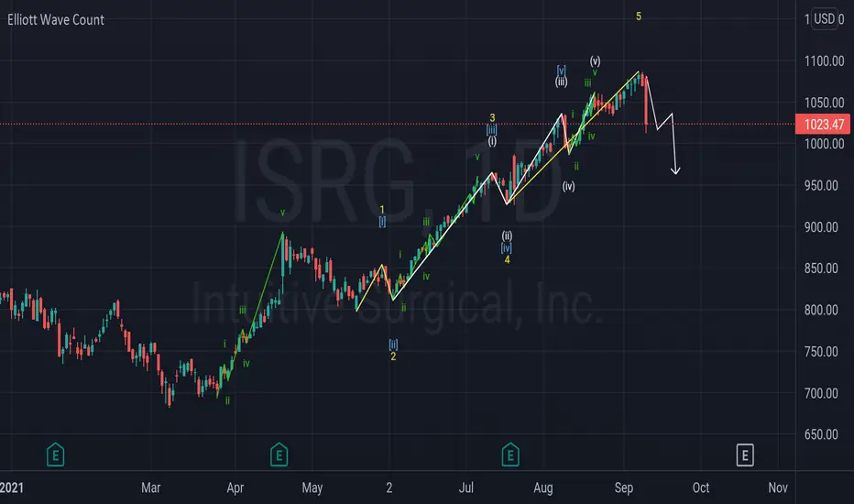The image size is (854, 504).
Task: Click the 800.00 price axis label
Action: (821, 310)
